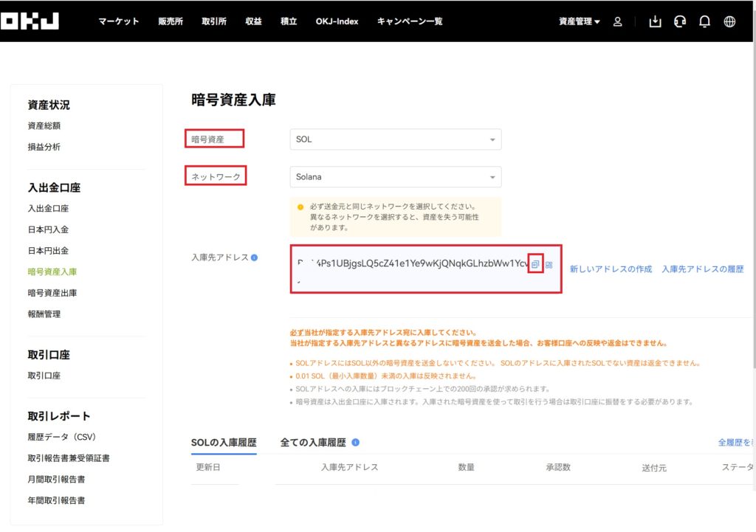The height and width of the screenshot is (532, 756).
Task: Open 年間取引報告書 in sidebar
Action: click(x=56, y=501)
